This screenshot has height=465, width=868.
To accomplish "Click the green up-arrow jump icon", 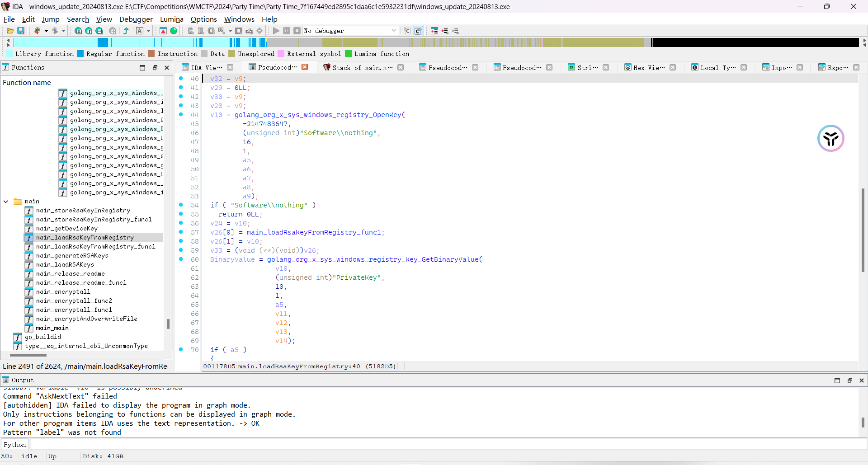I will click(x=126, y=31).
